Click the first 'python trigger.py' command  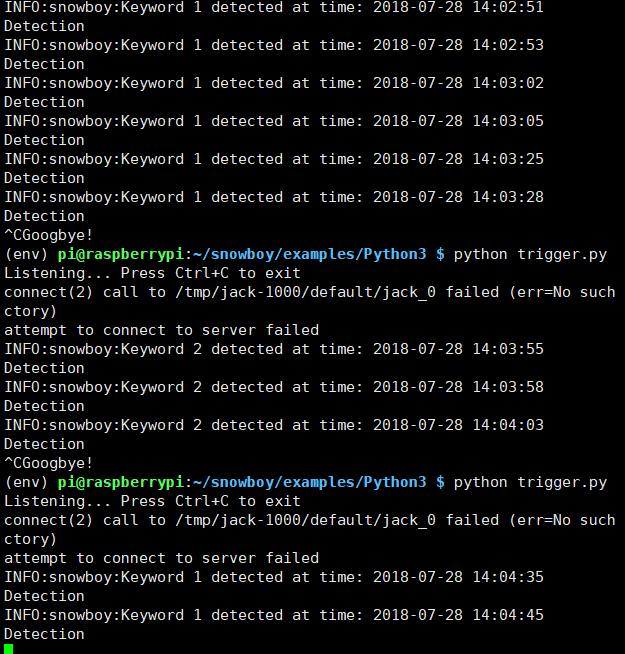point(530,254)
